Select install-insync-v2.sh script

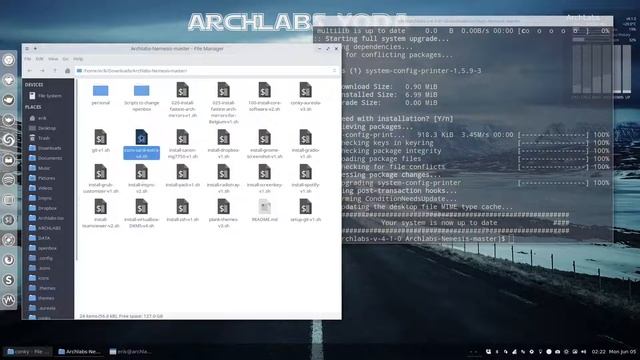point(141,179)
